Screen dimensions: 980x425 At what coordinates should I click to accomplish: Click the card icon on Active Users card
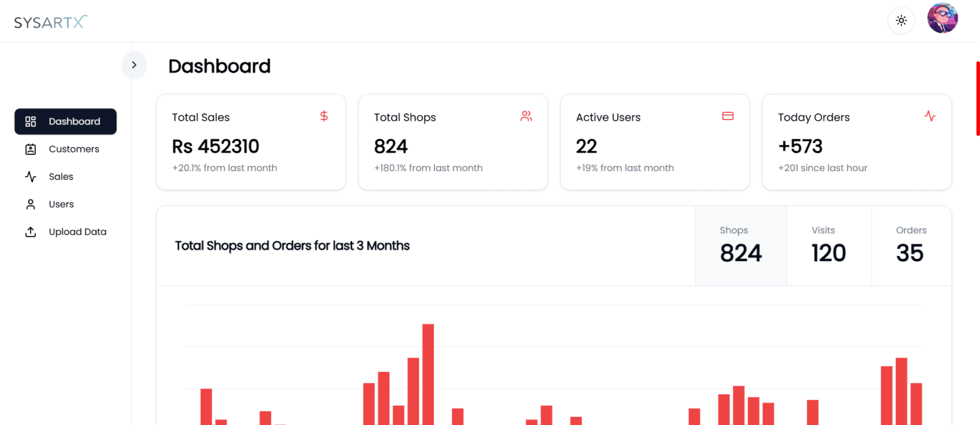727,116
